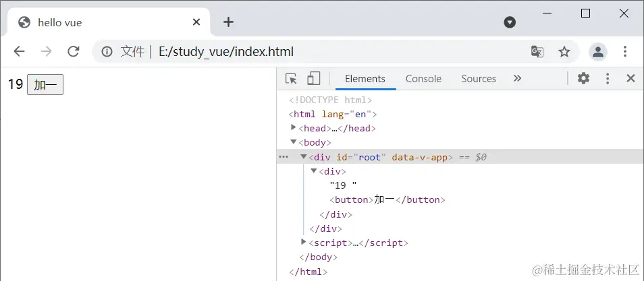Open DevTools customize three-dot menu

(x=608, y=78)
